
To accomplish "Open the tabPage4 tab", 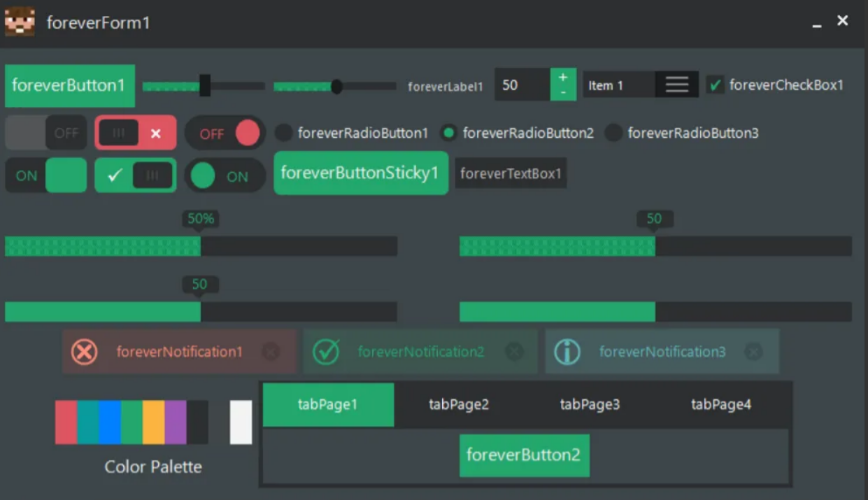I will 721,404.
